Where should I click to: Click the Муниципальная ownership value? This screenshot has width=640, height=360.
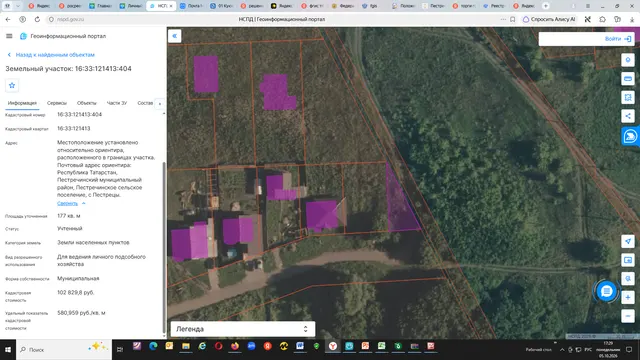pyautogui.click(x=78, y=279)
